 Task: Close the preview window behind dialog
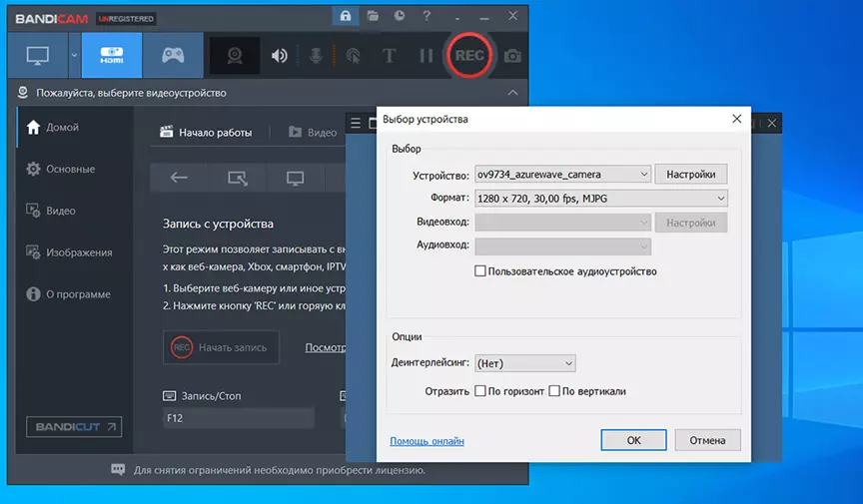(772, 123)
